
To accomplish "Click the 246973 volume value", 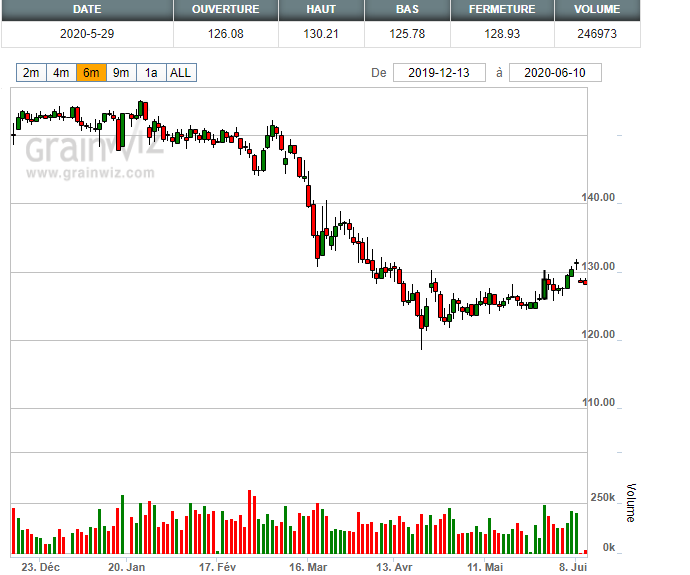I will point(598,33).
